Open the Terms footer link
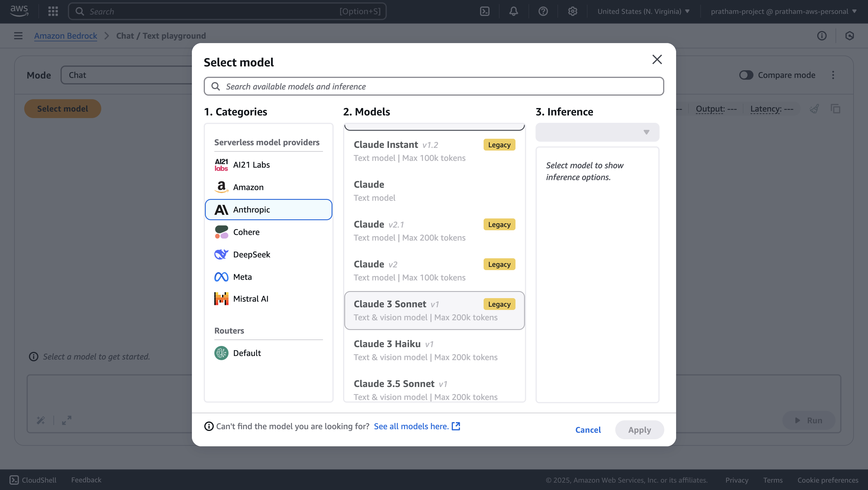868x490 pixels. click(x=773, y=480)
